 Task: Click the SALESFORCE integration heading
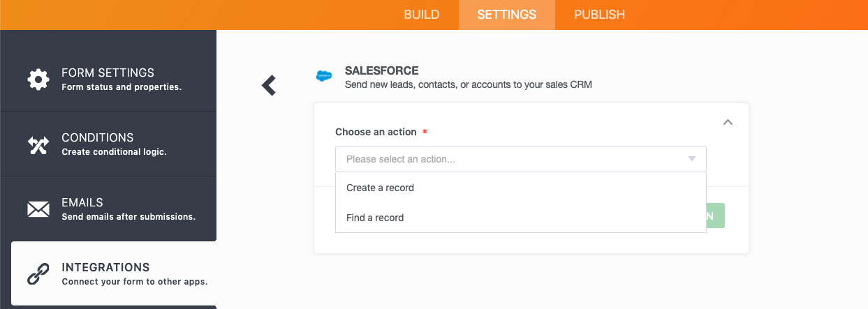[x=382, y=70]
